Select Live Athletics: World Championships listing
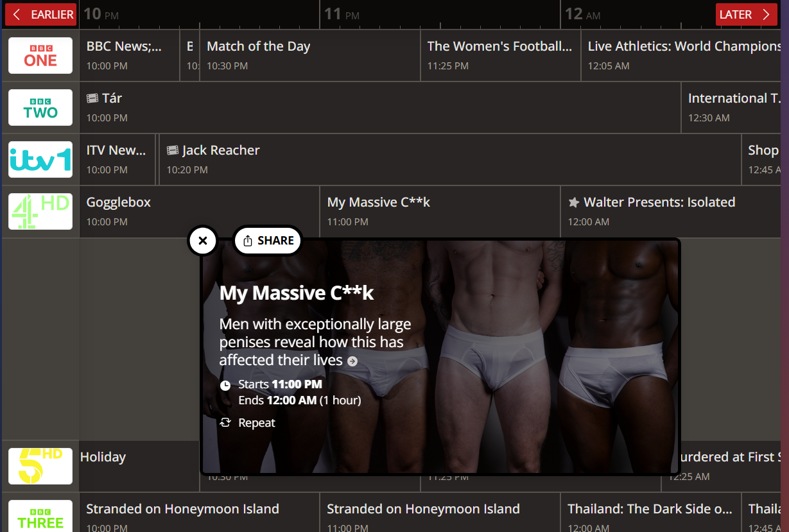 [x=681, y=55]
